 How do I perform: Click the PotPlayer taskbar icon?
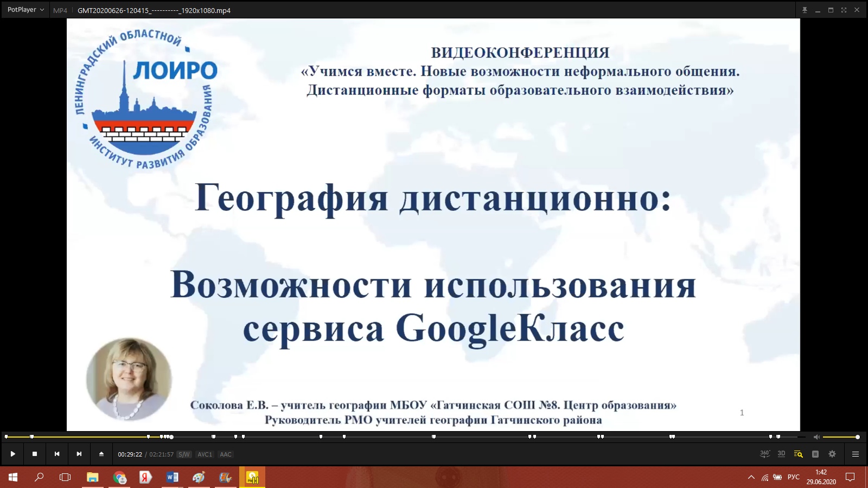[252, 477]
